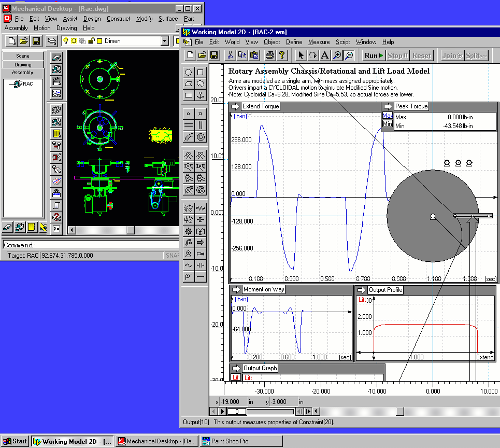Image resolution: width=500 pixels, height=448 pixels.
Task: Click the P= design variables icon
Action: click(56, 229)
